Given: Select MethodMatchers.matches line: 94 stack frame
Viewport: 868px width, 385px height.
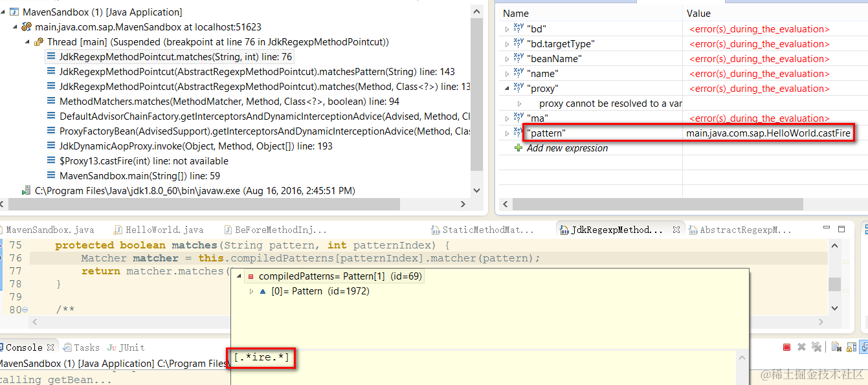Looking at the screenshot, I should click(x=223, y=102).
